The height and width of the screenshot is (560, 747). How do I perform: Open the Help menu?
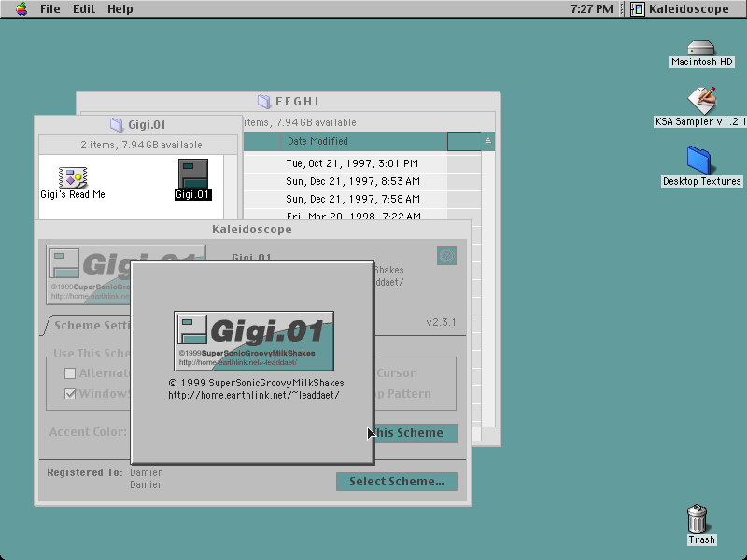120,9
